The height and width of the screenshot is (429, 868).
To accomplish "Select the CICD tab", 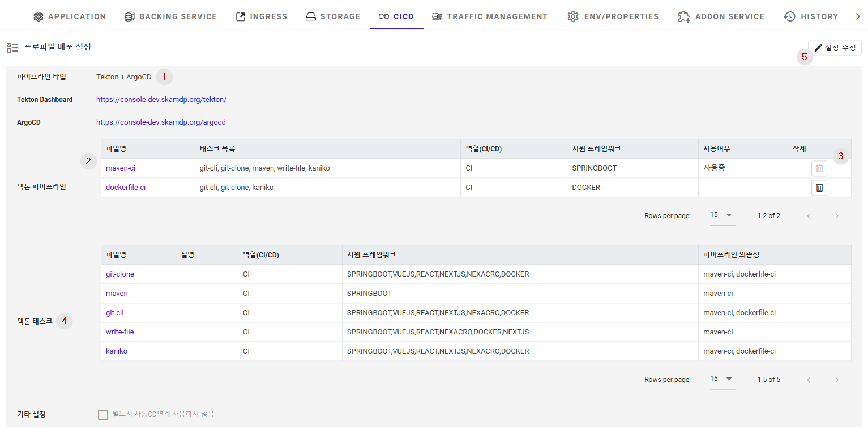I will 396,16.
